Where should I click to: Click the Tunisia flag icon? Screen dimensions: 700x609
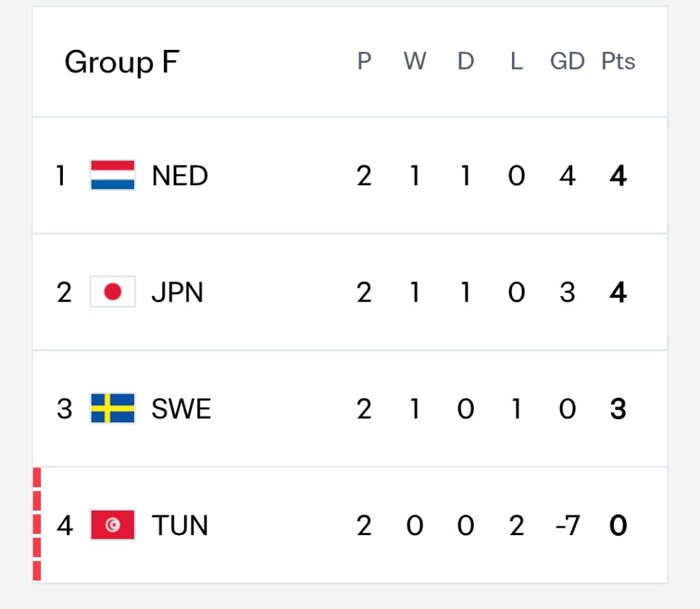(x=113, y=525)
